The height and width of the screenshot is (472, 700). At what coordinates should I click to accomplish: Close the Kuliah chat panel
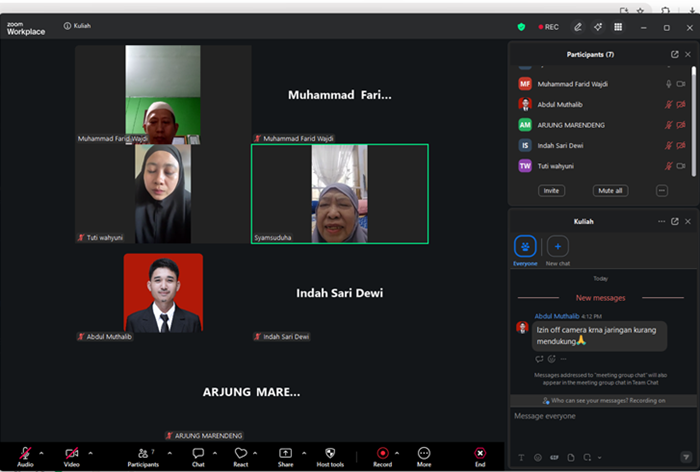[x=688, y=221]
